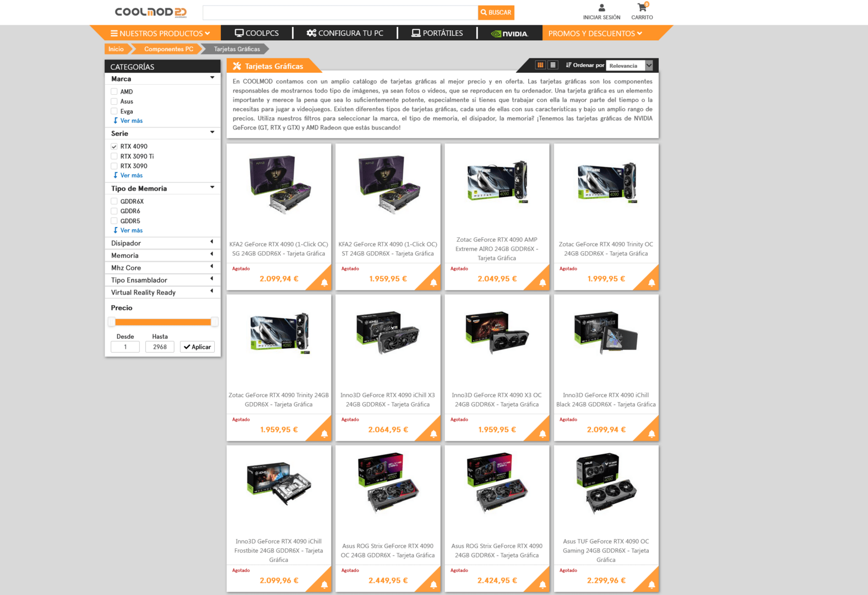Apply the price range filter
Screen dimensions: 868x595
pos(197,347)
